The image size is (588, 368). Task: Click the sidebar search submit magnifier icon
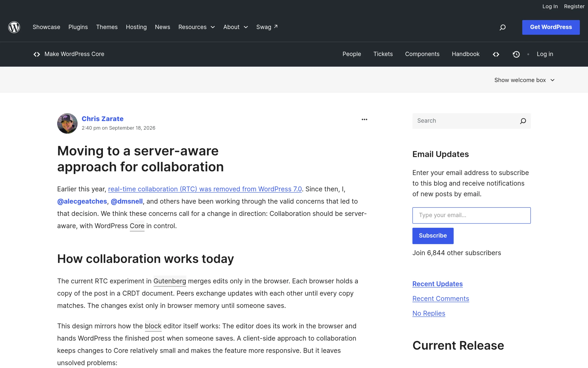pos(523,121)
